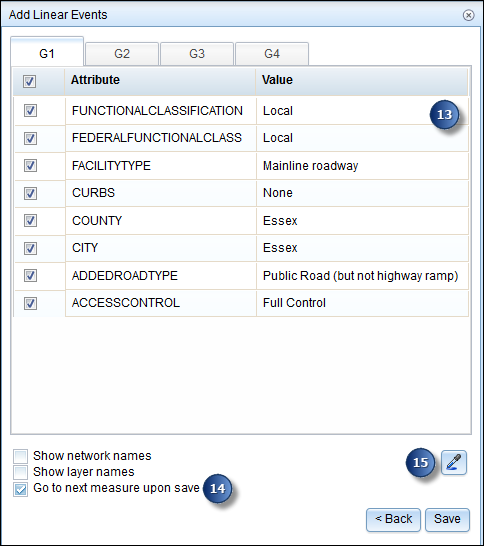Enable Show layer names option
Image resolution: width=484 pixels, height=546 pixels.
click(21, 472)
